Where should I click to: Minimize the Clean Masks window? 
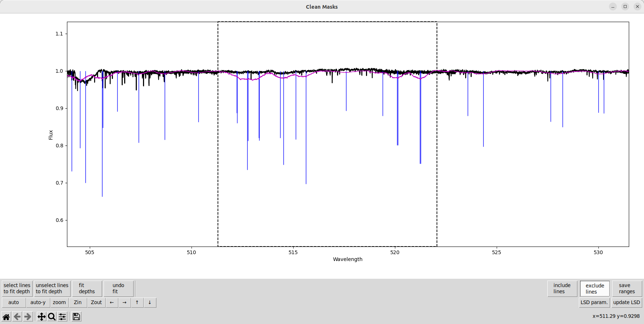[613, 7]
